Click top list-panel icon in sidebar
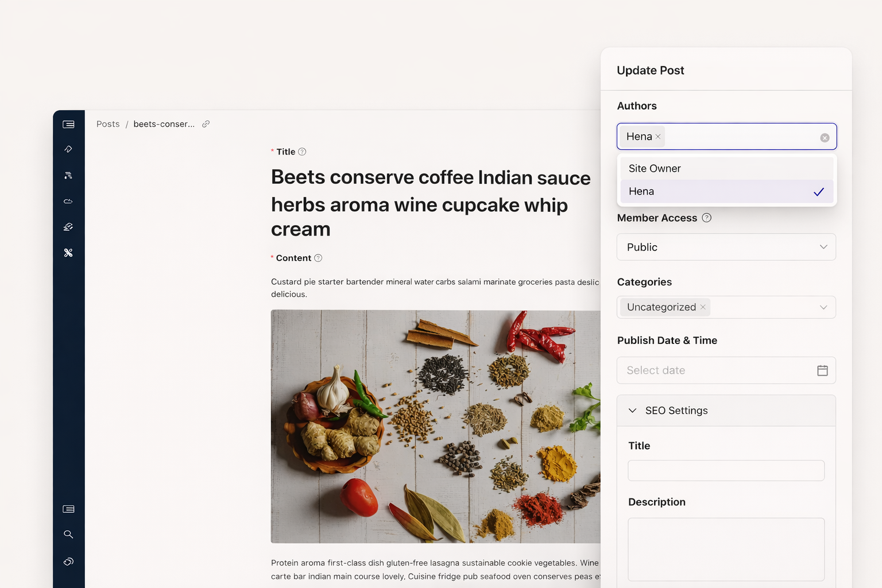This screenshot has width=882, height=588. [68, 125]
